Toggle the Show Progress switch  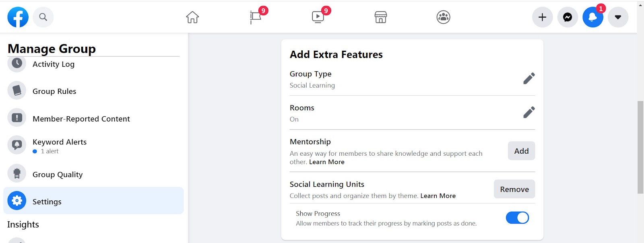click(517, 218)
